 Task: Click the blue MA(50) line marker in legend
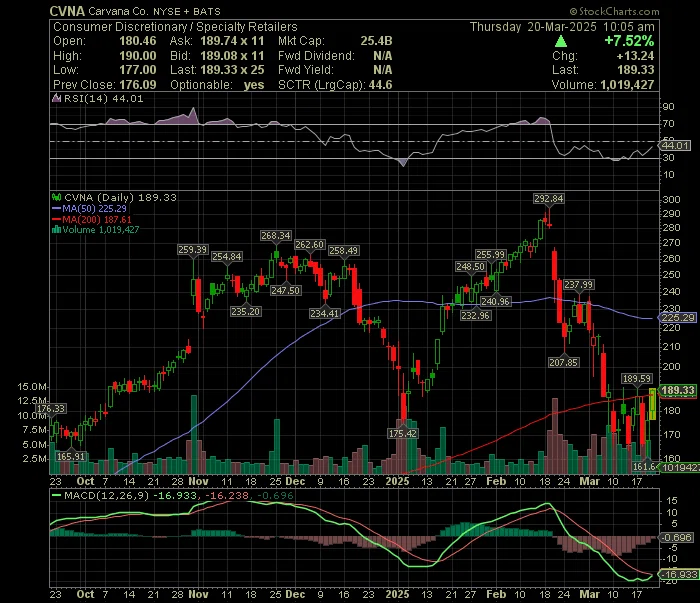coord(56,208)
